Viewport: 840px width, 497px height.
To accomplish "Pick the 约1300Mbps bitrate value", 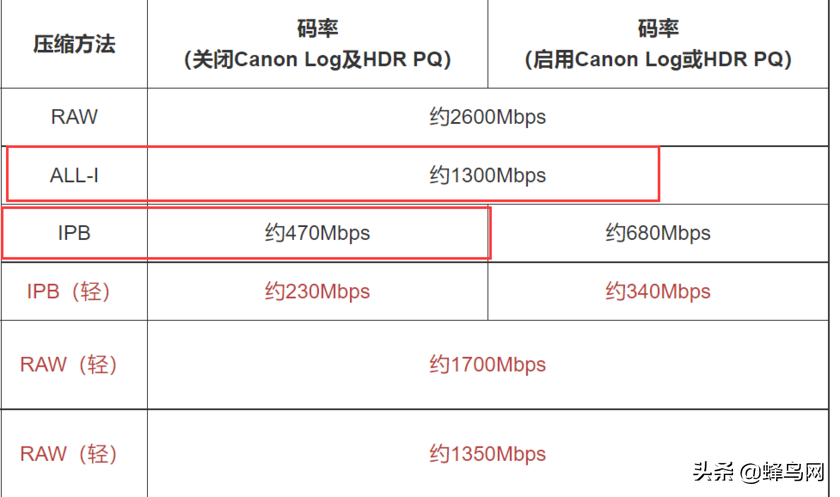I will click(x=488, y=176).
